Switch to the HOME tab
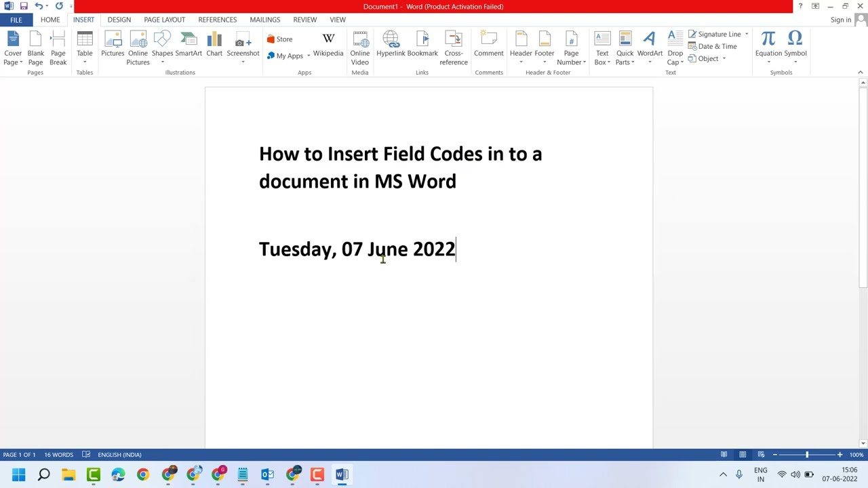Viewport: 868px width, 488px height. tap(50, 20)
